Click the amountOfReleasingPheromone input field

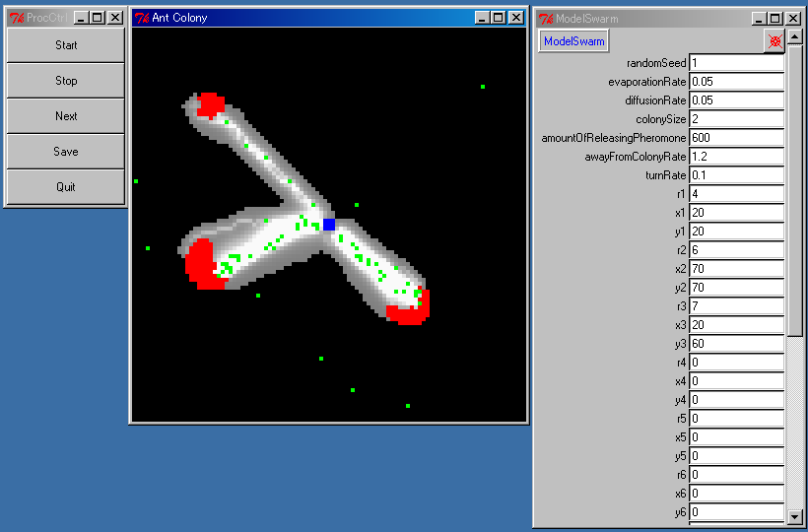(736, 138)
